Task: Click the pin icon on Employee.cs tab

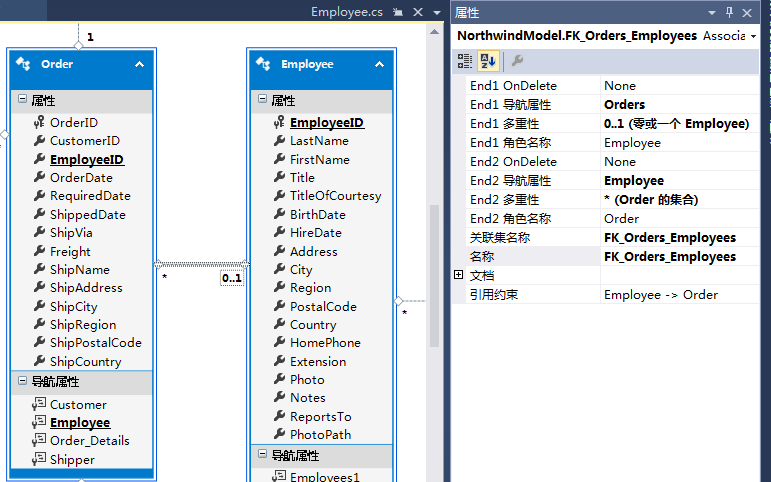Action: point(398,12)
